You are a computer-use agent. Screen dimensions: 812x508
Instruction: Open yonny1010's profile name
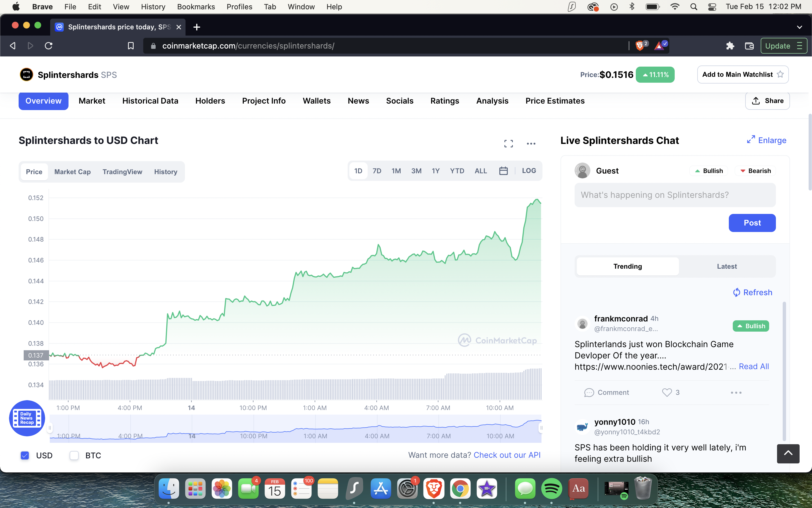point(615,422)
